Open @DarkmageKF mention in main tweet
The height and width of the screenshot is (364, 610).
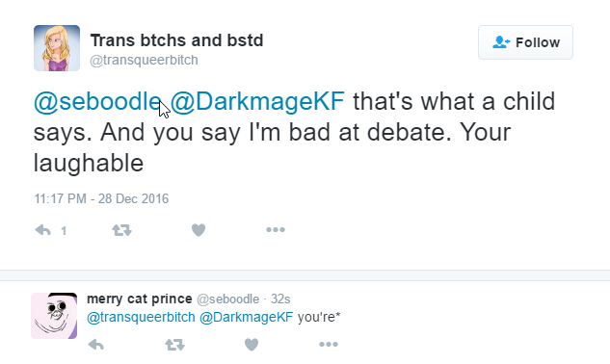[x=257, y=101]
